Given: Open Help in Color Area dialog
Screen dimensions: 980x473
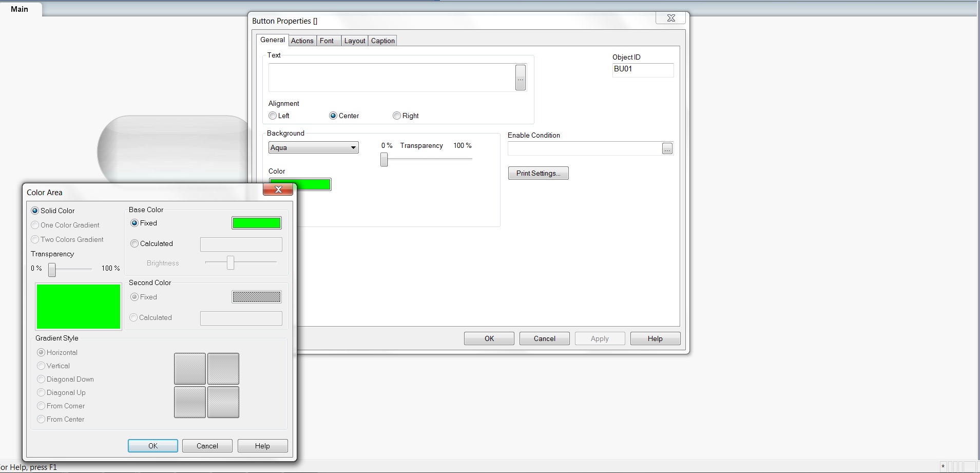Looking at the screenshot, I should click(262, 446).
